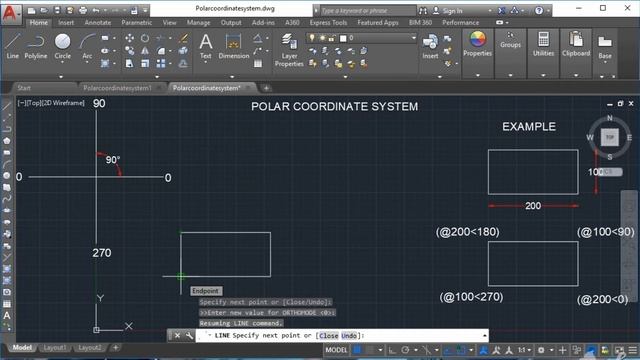Toggle Object Snap Tracking in status bar
640x360 pixels.
[x=448, y=350]
